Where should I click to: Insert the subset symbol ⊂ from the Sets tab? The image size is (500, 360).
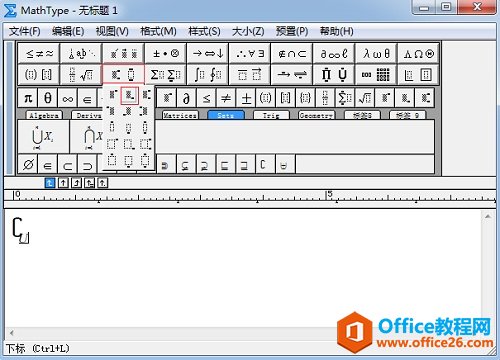[x=67, y=164]
